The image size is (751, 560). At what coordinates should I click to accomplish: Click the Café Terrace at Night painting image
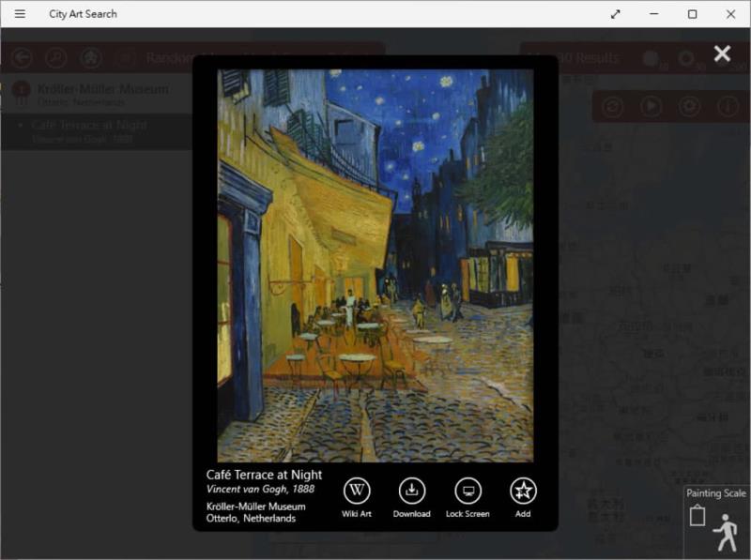click(x=375, y=265)
